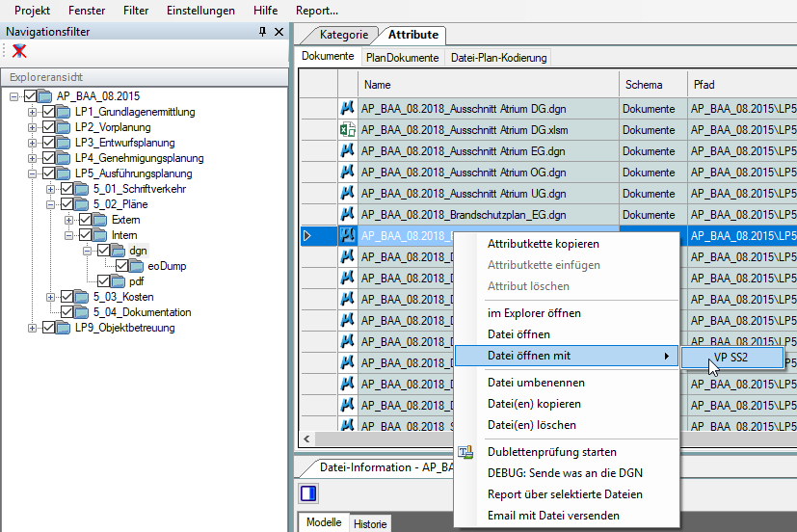The image size is (797, 532).
Task: Click the row indicator arrow of selected row
Action: point(307,236)
